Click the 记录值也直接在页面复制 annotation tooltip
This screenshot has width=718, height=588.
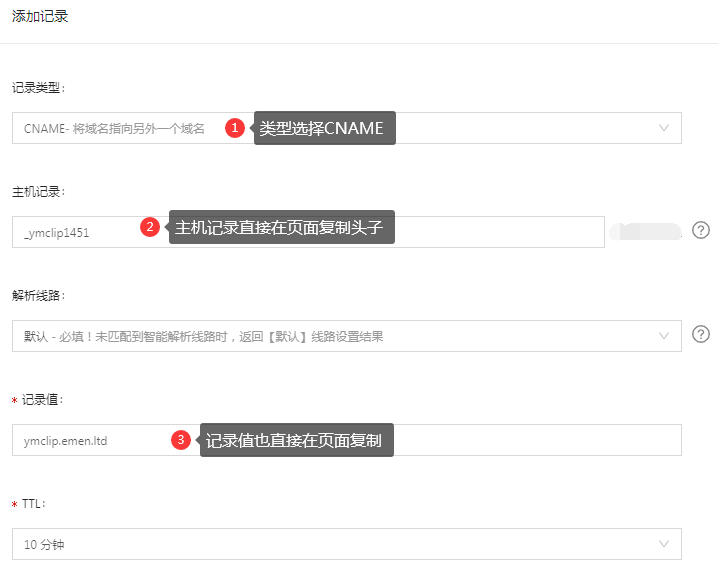pyautogui.click(x=297, y=440)
